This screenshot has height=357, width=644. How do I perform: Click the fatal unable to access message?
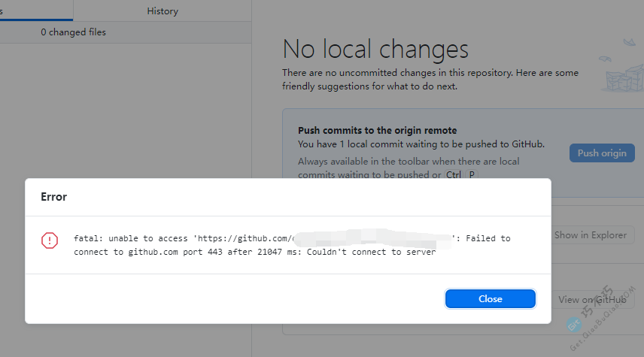coord(292,245)
